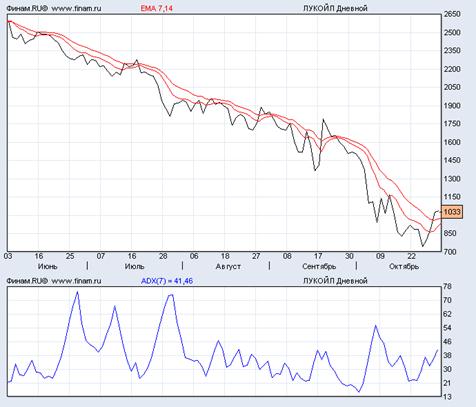
Task: Click the 22 date label on time axis
Action: 411,256
